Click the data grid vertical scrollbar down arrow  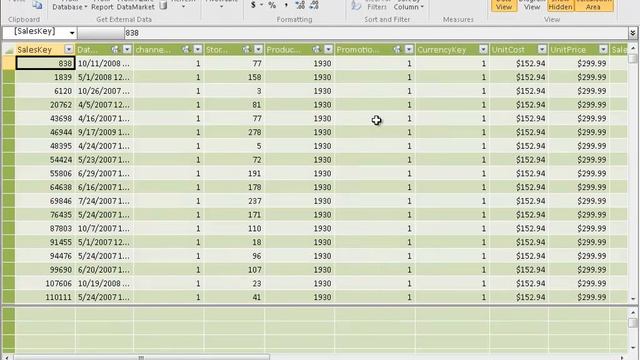(x=633, y=299)
